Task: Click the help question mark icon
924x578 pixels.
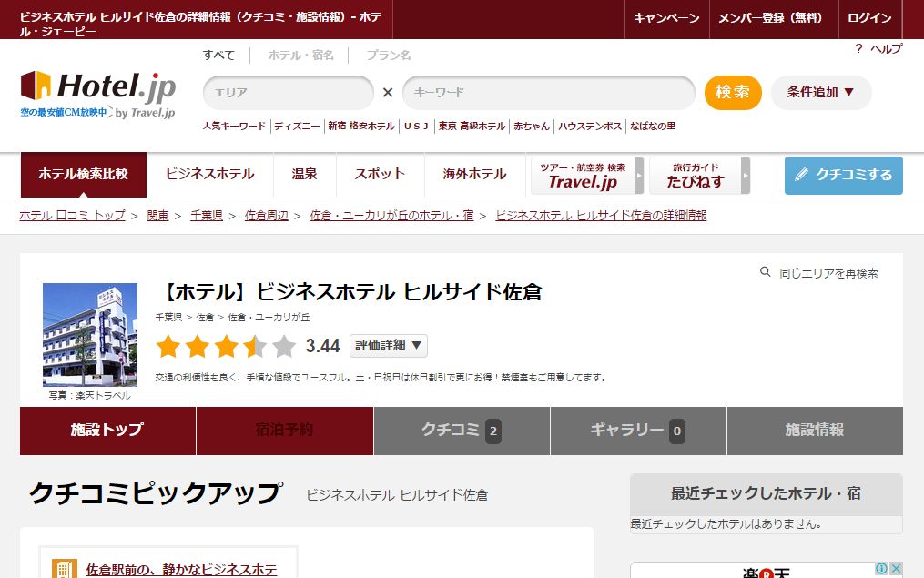Action: pyautogui.click(x=858, y=48)
